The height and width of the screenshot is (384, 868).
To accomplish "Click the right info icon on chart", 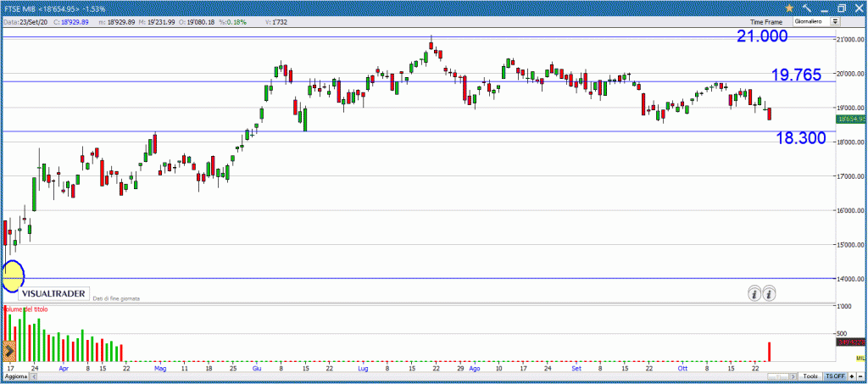I will point(769,294).
